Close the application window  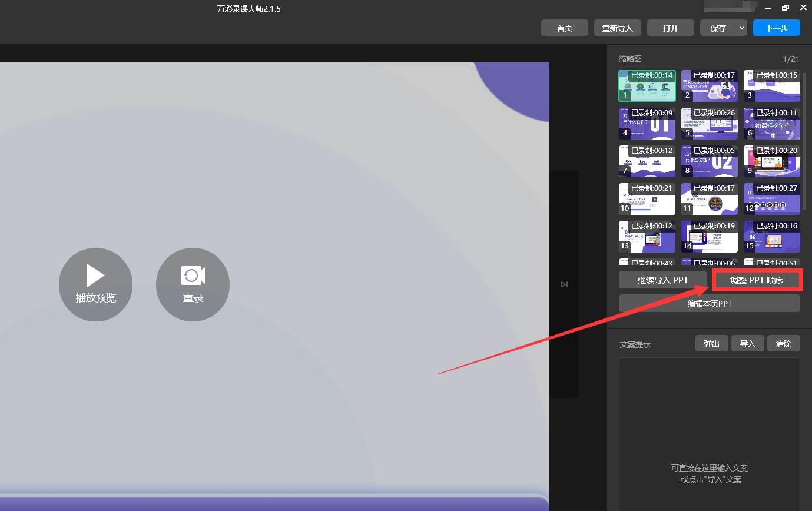pyautogui.click(x=803, y=8)
